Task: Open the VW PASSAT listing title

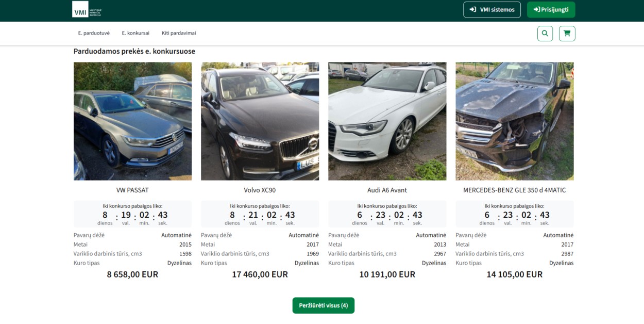Action: pos(132,190)
